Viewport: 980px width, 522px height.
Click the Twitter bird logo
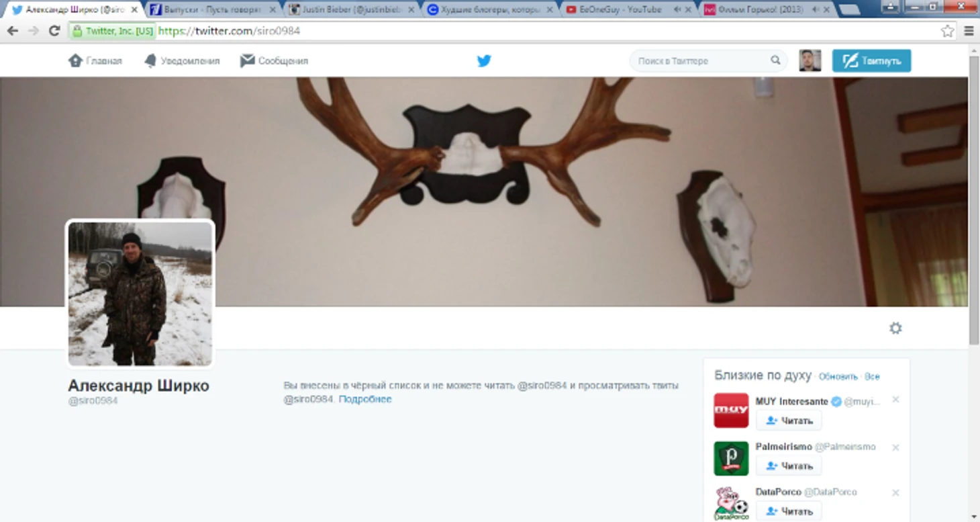[x=484, y=60]
